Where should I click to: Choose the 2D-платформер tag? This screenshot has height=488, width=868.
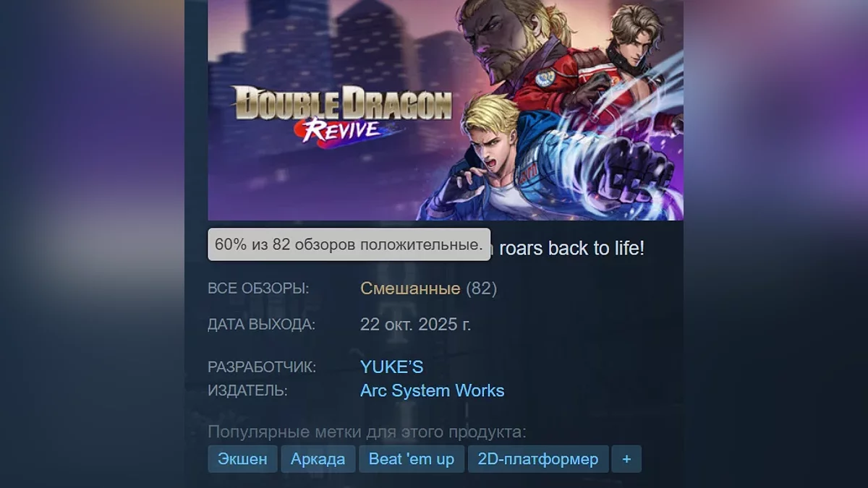[537, 459]
